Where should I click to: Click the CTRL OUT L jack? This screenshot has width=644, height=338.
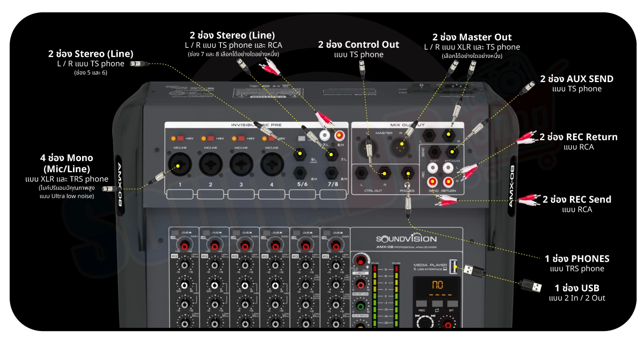pos(362,174)
